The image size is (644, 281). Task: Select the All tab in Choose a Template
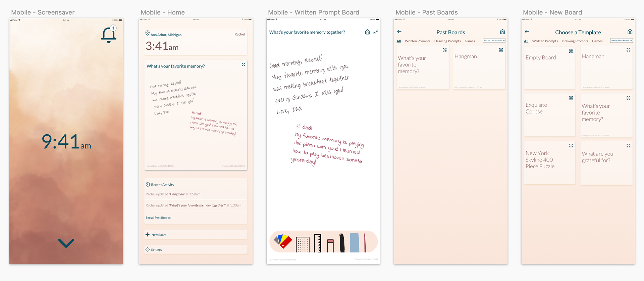coord(526,41)
